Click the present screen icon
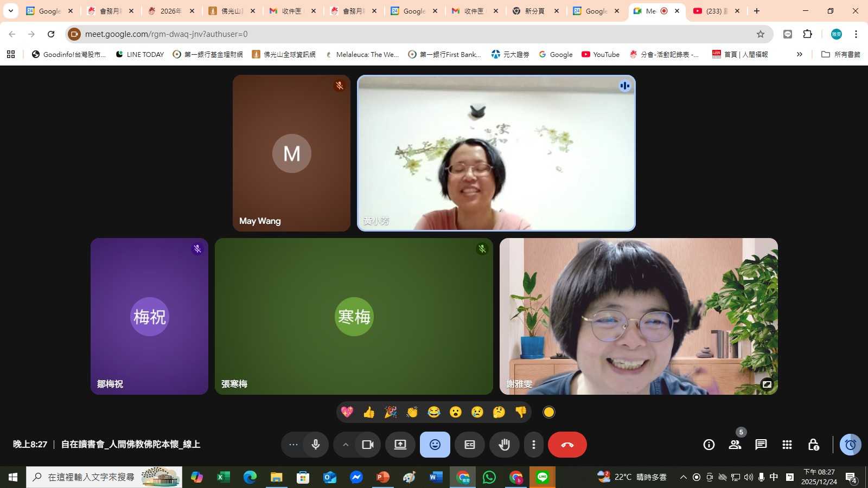The width and height of the screenshot is (868, 488). (x=400, y=445)
